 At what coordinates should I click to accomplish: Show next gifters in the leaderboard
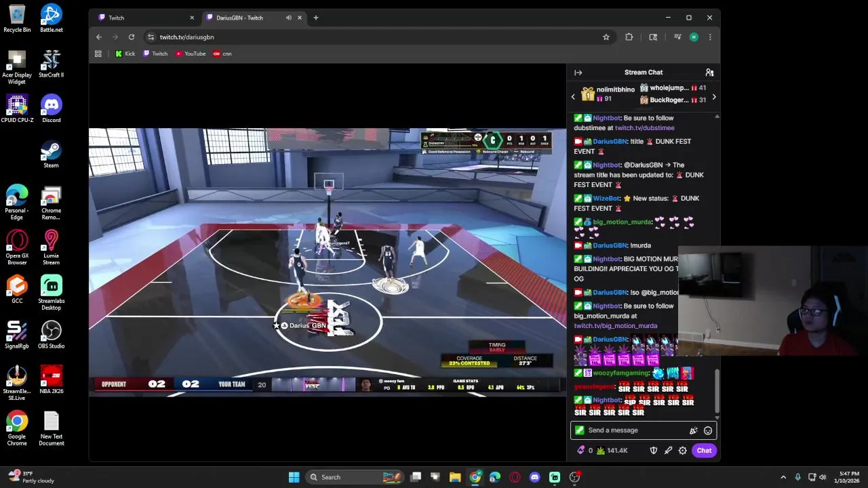coord(713,97)
